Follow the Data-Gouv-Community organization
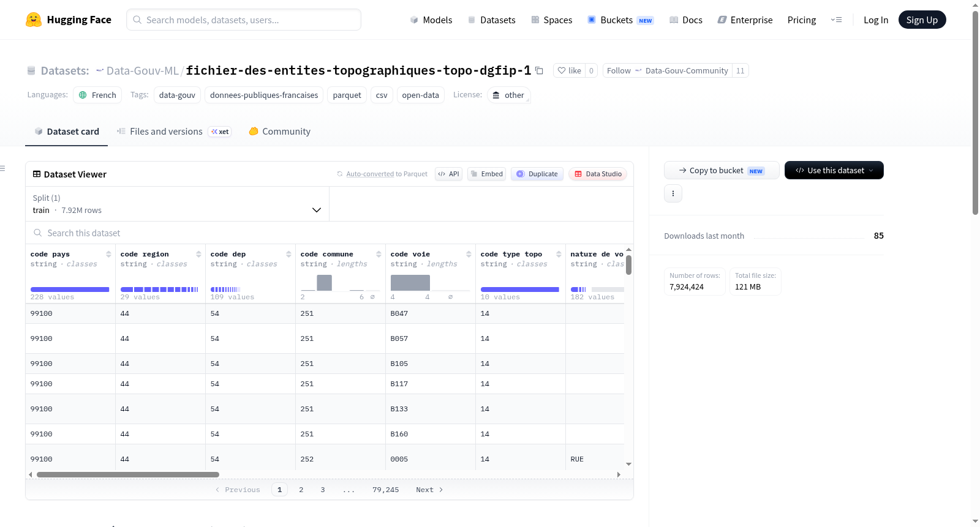Viewport: 980px width, 527px height. coord(668,70)
